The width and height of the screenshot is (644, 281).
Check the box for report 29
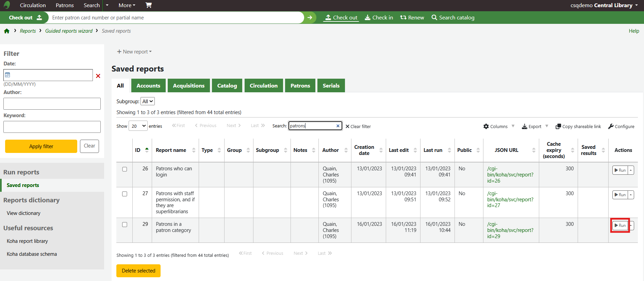[125, 224]
